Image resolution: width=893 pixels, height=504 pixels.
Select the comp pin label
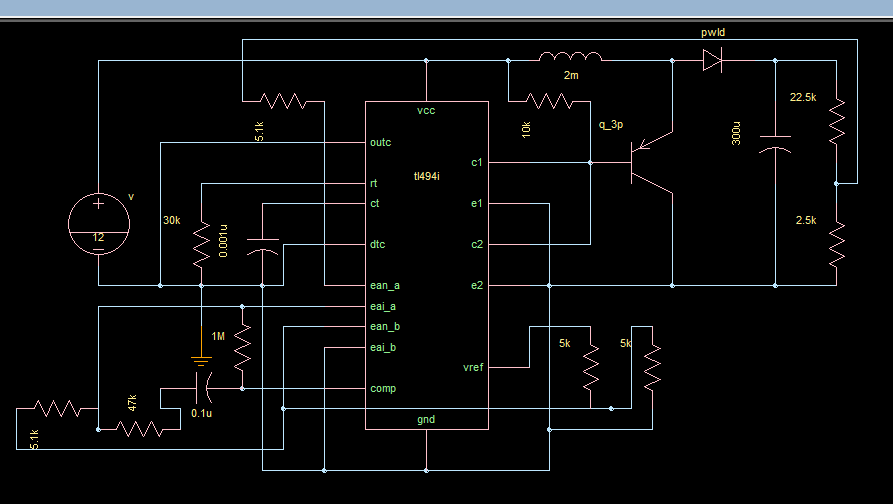coord(383,388)
